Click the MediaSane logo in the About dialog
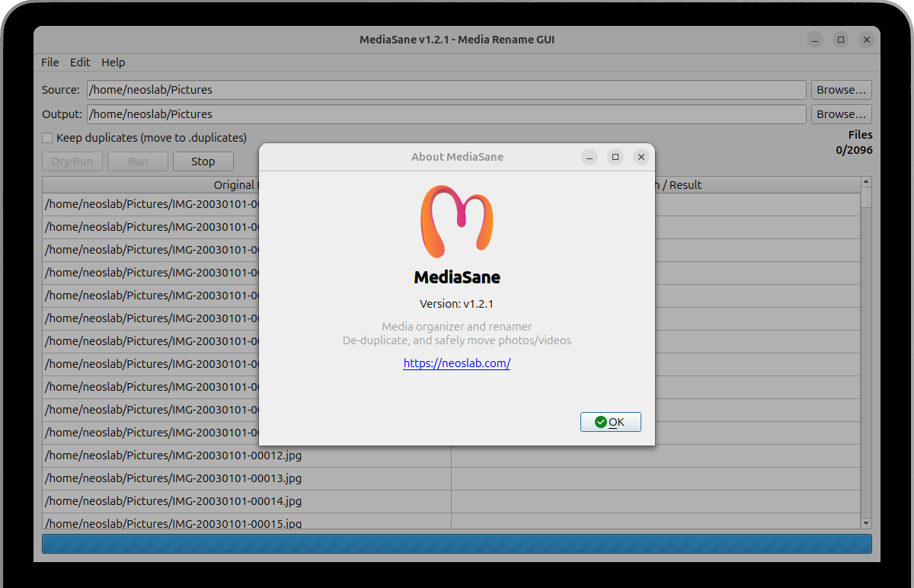This screenshot has width=914, height=588. point(456,222)
